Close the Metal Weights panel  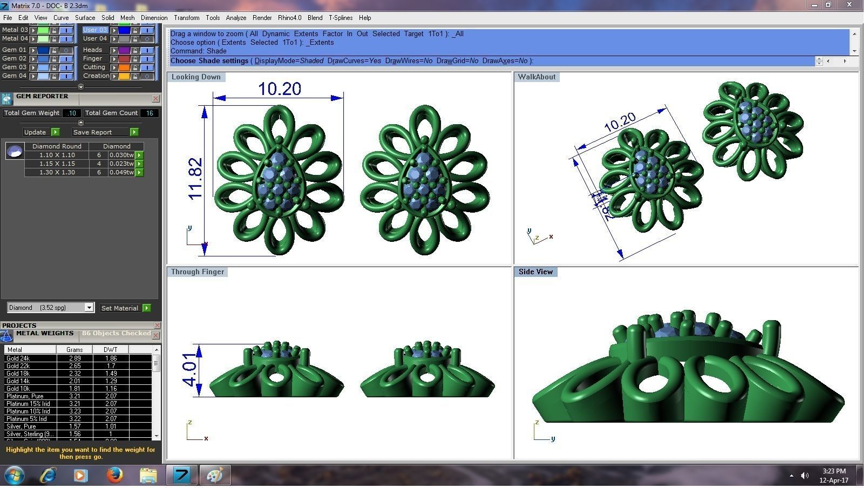pos(156,337)
